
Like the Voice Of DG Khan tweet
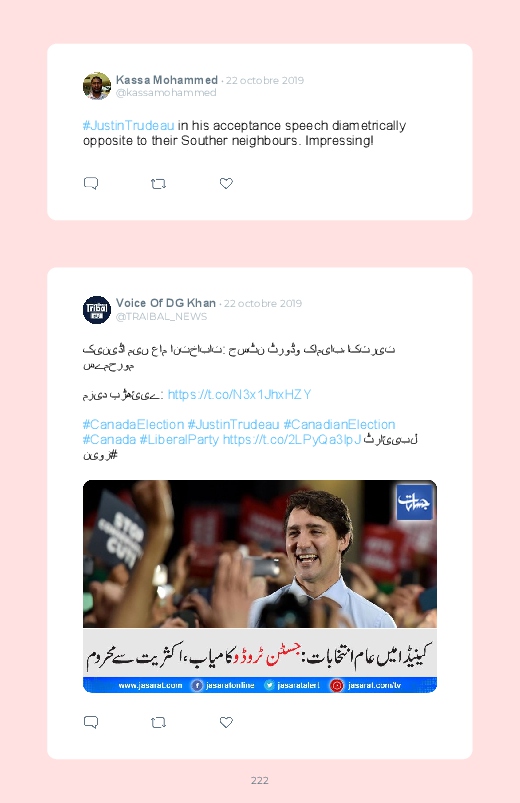(x=226, y=722)
